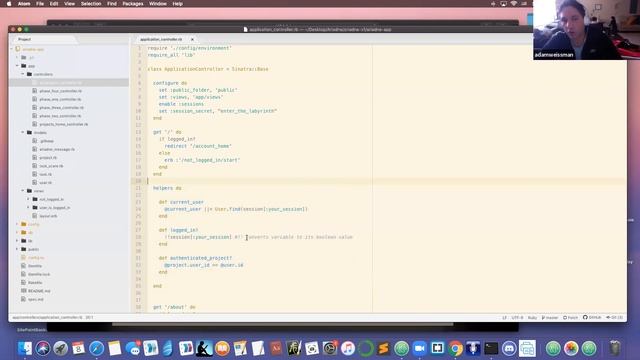Open the Edit menu
Screen dimensions: 640x360
54,4
